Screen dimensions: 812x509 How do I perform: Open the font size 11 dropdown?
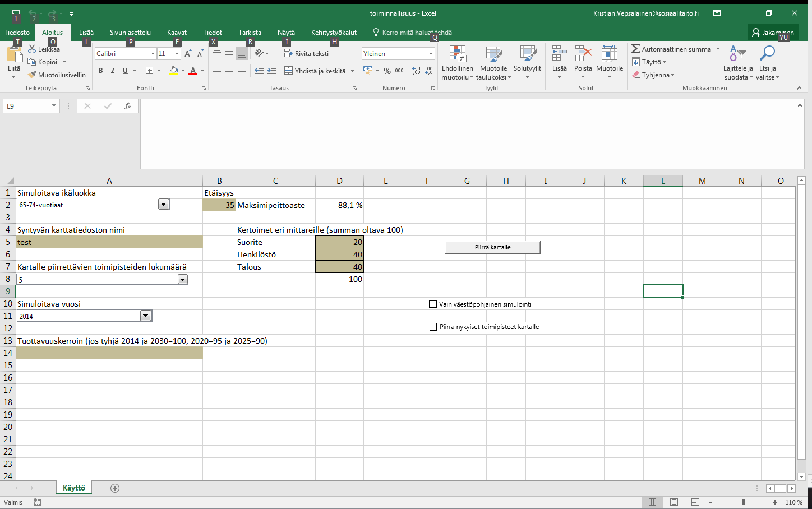(x=177, y=54)
